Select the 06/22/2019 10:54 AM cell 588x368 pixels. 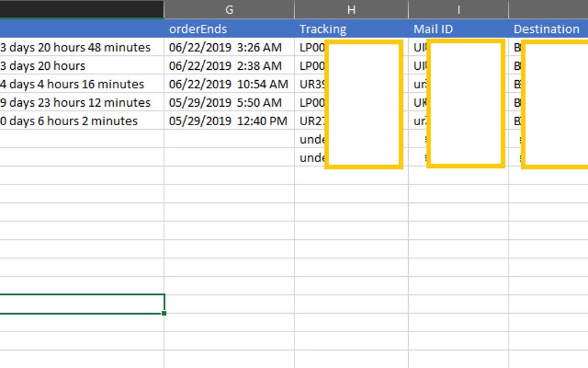point(228,84)
